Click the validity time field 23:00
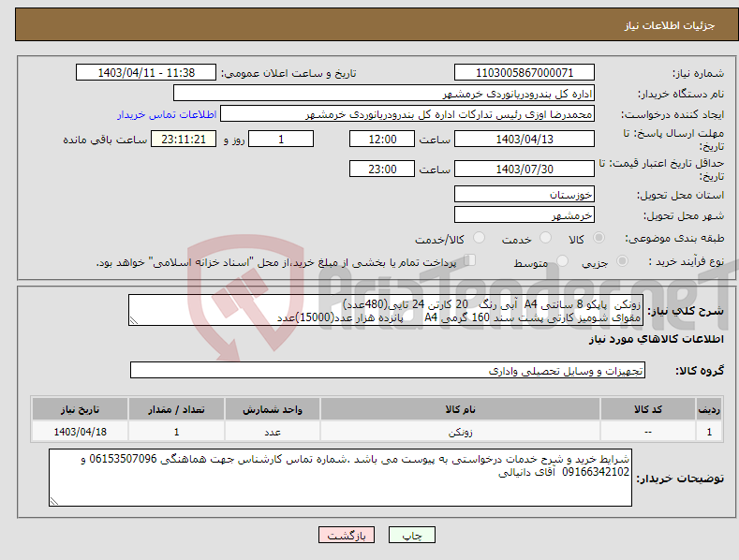Image resolution: width=739 pixels, height=560 pixels. (382, 169)
